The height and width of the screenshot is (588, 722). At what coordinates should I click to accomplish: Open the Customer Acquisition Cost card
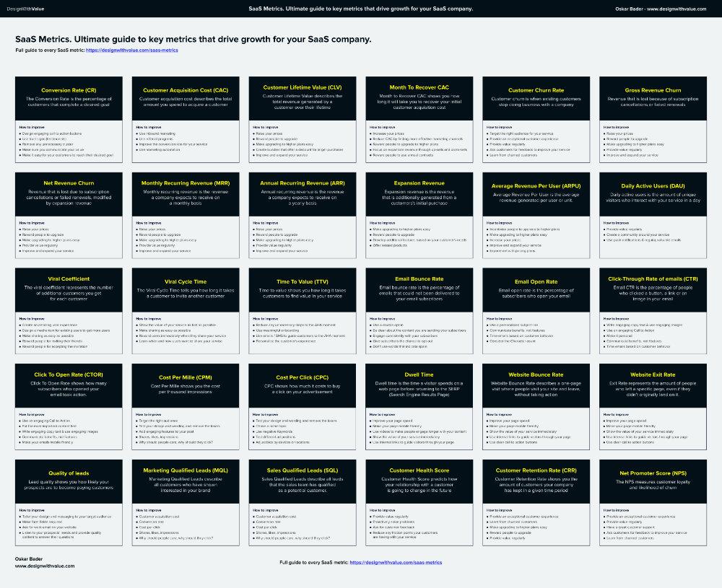click(x=185, y=88)
